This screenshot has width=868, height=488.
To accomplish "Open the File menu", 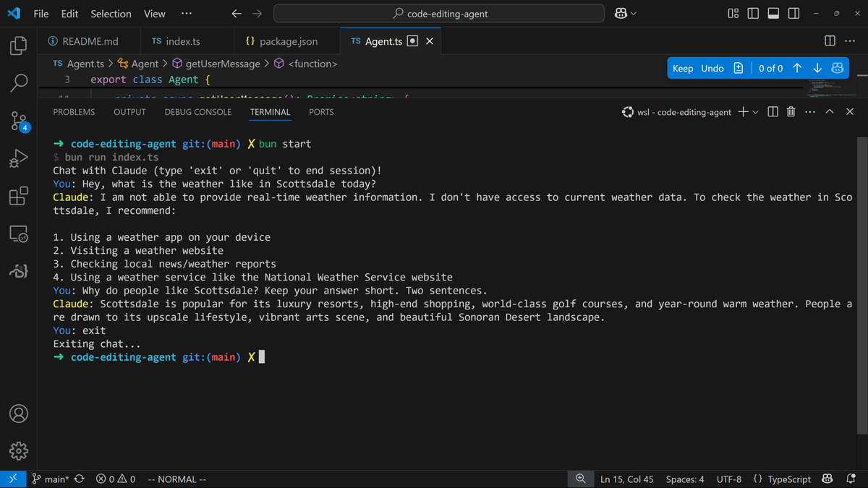I will click(x=41, y=14).
